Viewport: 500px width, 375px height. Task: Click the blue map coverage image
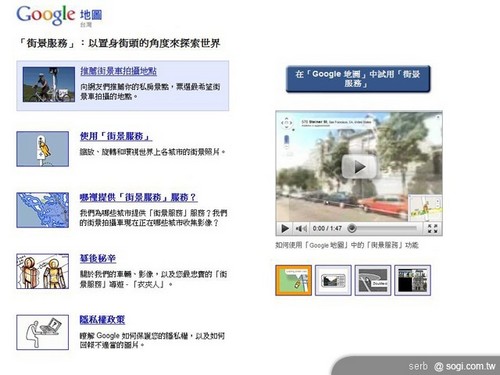[43, 210]
